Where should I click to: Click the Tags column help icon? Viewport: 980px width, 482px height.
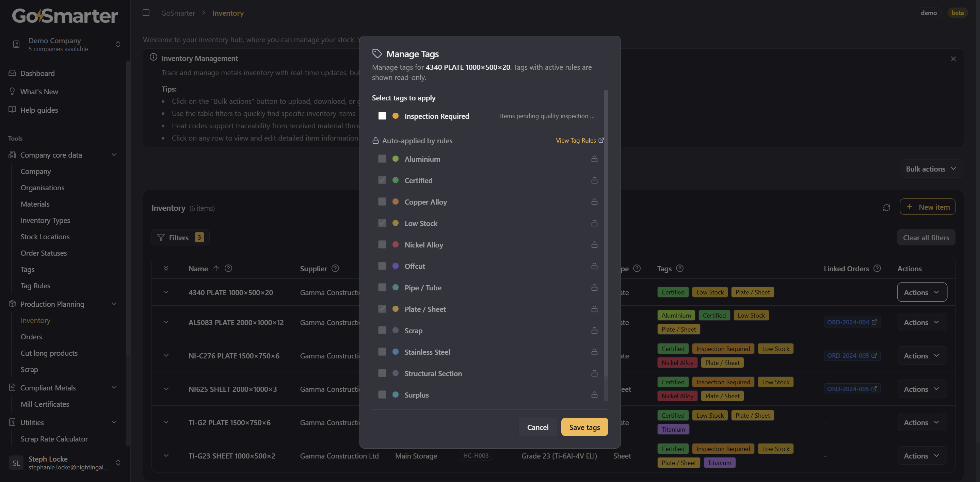point(680,269)
